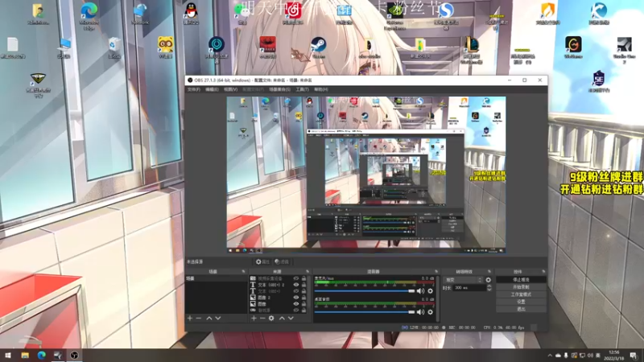This screenshot has width=644, height=362.
Task: Toggle visibility of the 文本 (GDI+) 2 source
Action: click(295, 285)
